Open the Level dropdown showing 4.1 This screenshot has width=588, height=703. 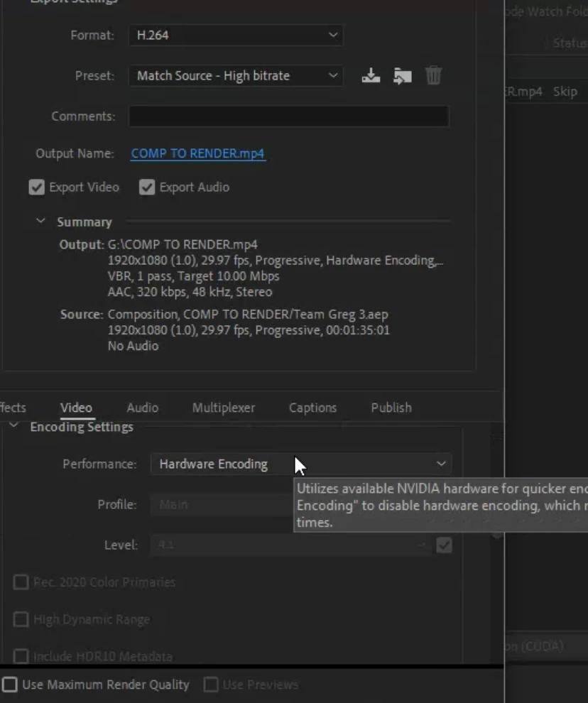(x=290, y=545)
